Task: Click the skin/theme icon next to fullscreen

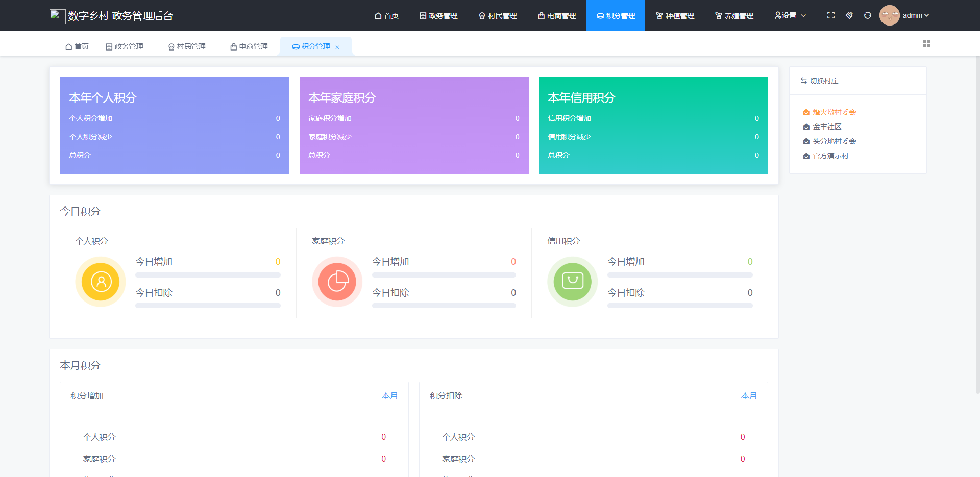Action: coord(849,15)
